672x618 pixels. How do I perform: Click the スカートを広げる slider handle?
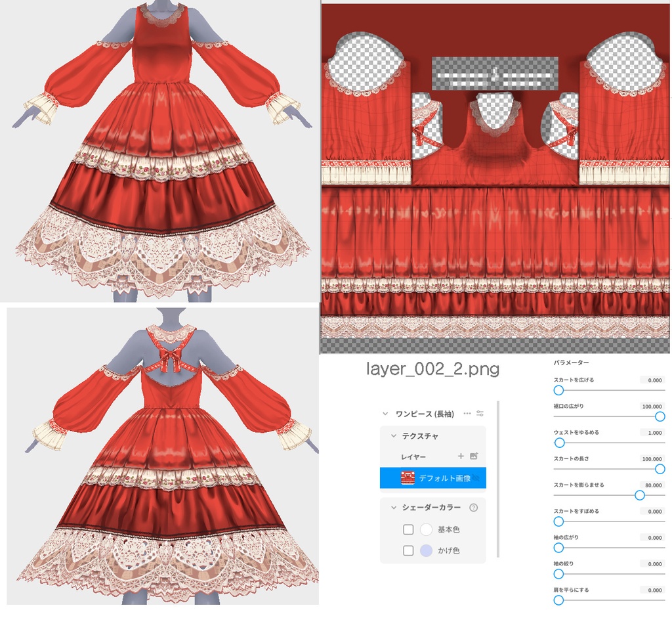(x=558, y=389)
